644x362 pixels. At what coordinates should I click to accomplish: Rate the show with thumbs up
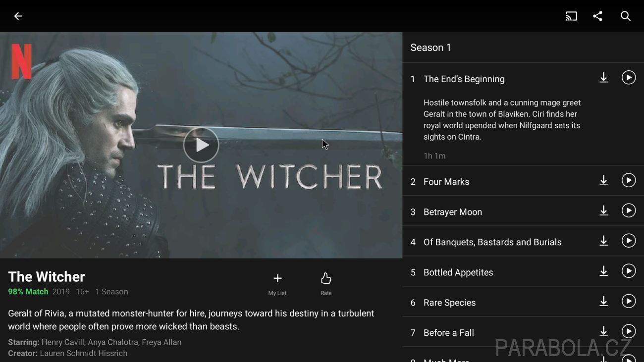click(x=326, y=284)
